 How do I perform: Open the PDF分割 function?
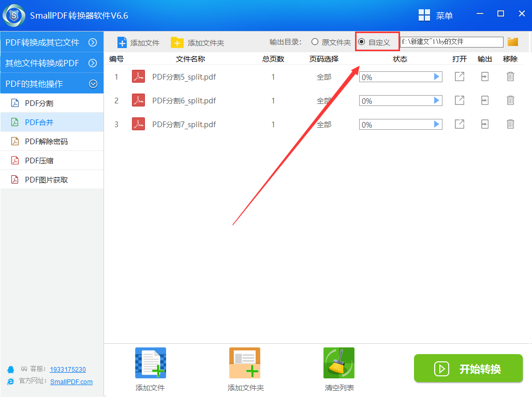tap(52, 103)
